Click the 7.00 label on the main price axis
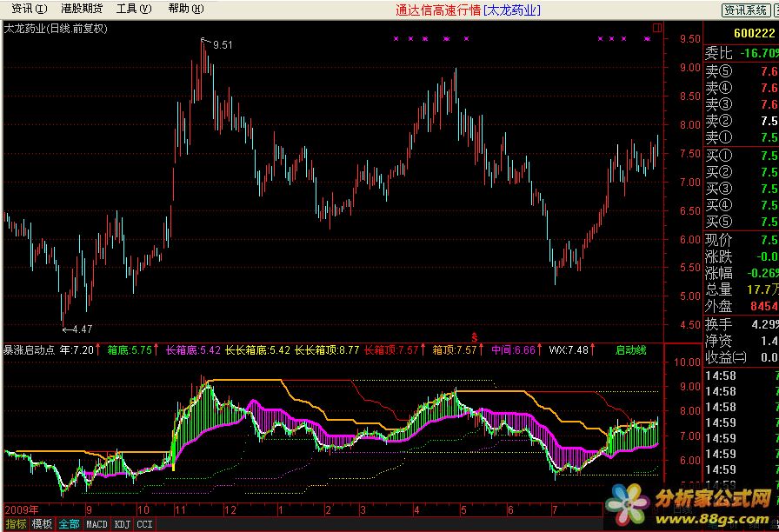779x532 pixels. [690, 183]
